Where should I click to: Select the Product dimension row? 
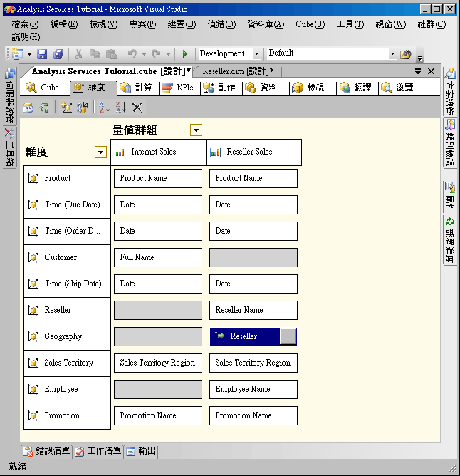coord(67,178)
